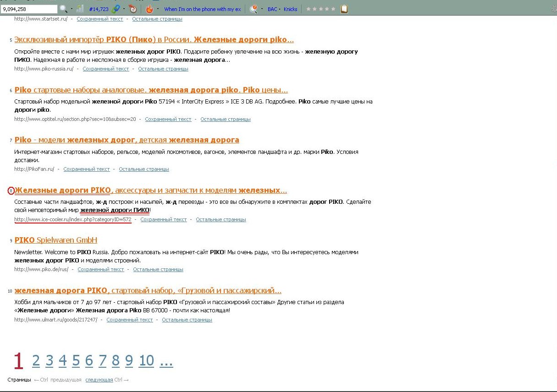The height and width of the screenshot is (392, 557).
Task: Go to results page 6
Action: coord(89,361)
